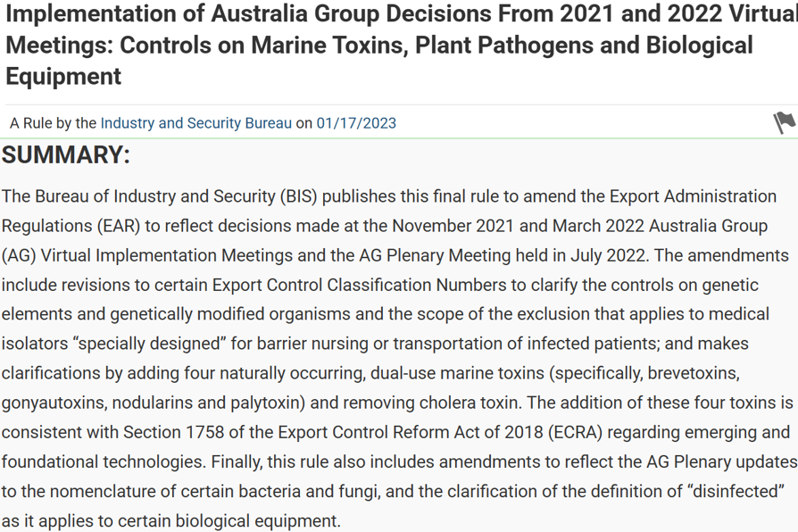Click the 'Regulations (EAR)' text

tap(71, 226)
